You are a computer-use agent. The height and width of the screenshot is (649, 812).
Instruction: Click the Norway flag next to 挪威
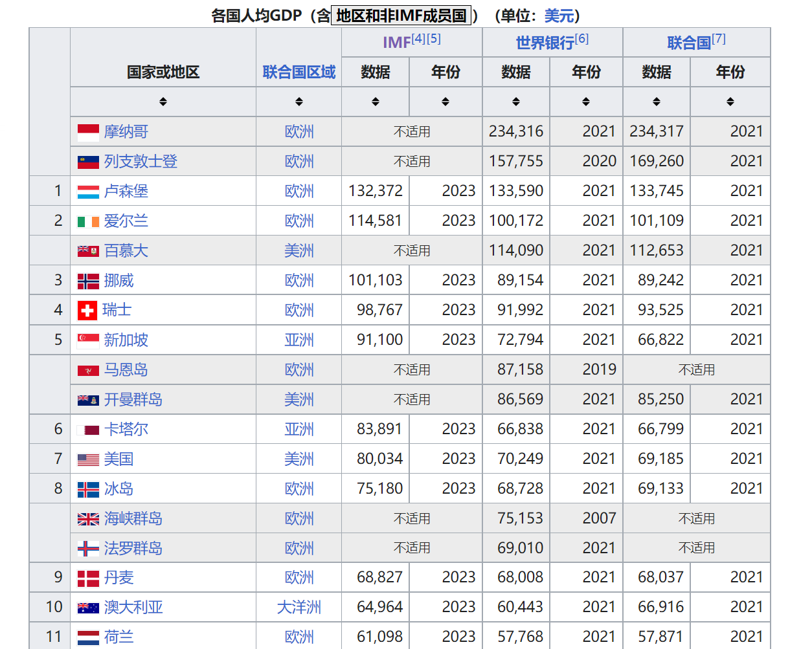point(88,281)
